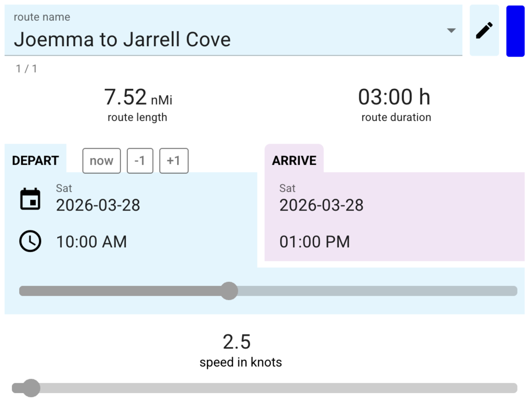This screenshot has width=532, height=405.
Task: Click the calendar icon for departure date
Action: (x=30, y=200)
